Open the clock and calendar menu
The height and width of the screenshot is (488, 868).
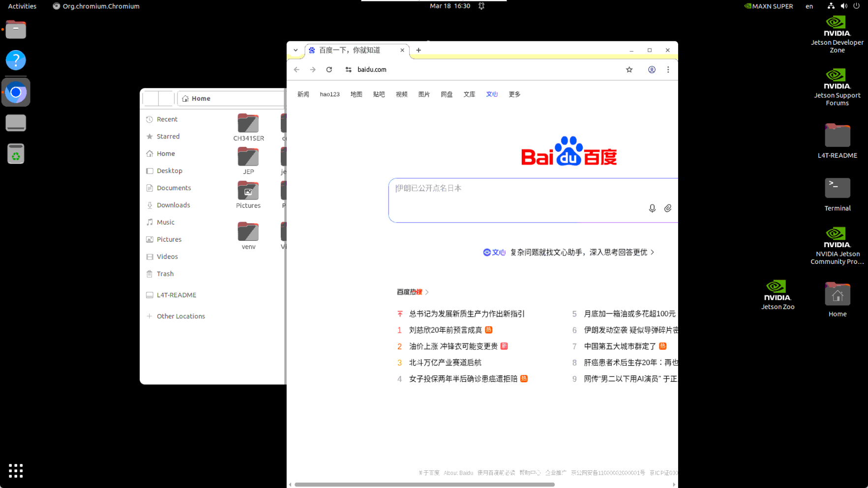click(450, 6)
